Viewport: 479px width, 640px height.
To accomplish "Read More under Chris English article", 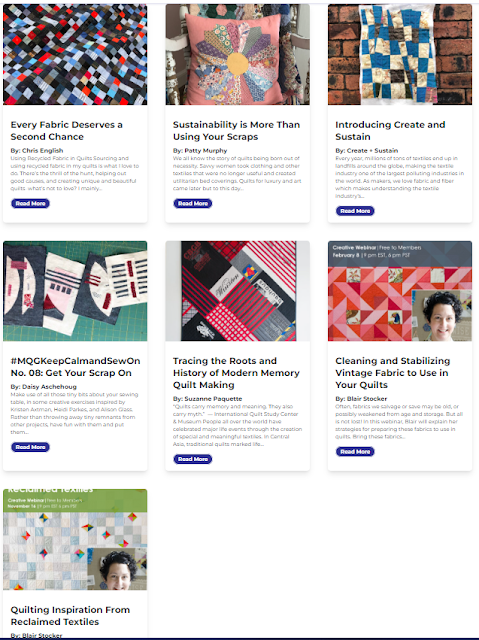I will 30,203.
